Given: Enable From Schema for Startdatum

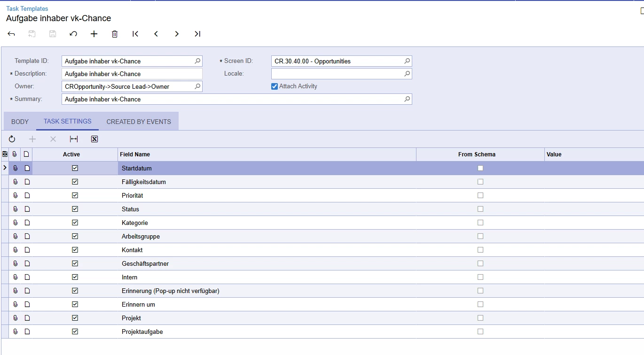Looking at the screenshot, I should [x=480, y=168].
